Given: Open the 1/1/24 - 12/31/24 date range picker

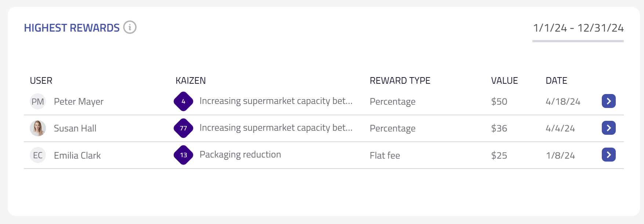Looking at the screenshot, I should [x=578, y=28].
